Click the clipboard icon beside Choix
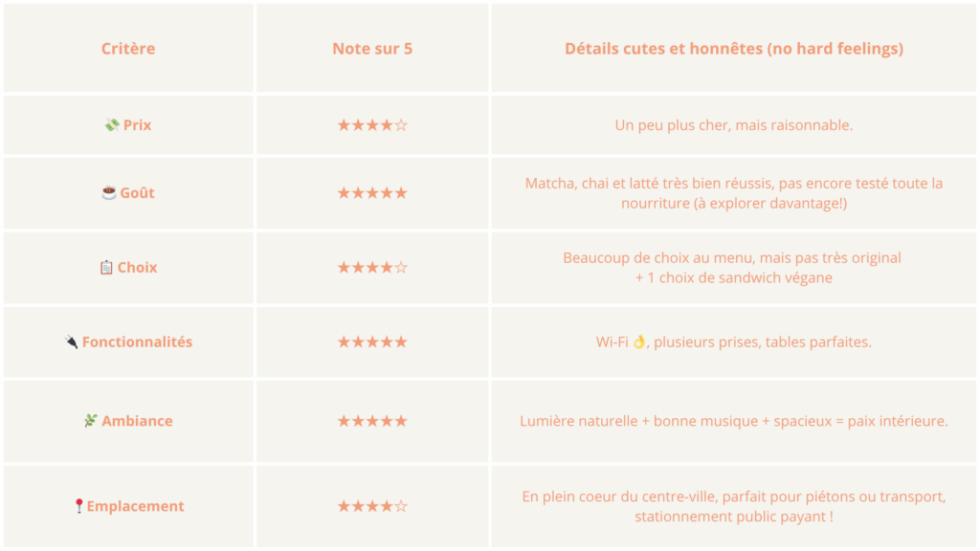 [106, 268]
